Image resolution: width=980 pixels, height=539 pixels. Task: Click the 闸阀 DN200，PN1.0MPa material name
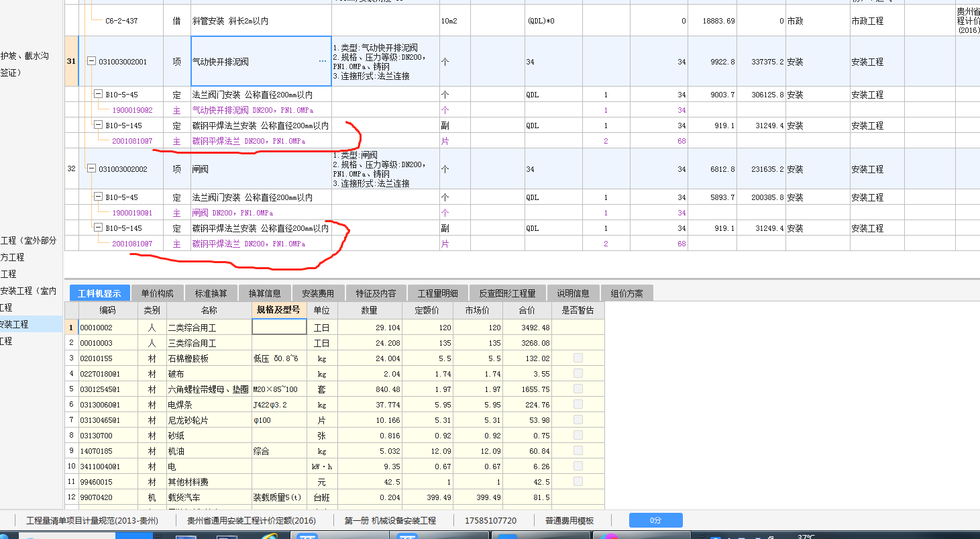(233, 213)
